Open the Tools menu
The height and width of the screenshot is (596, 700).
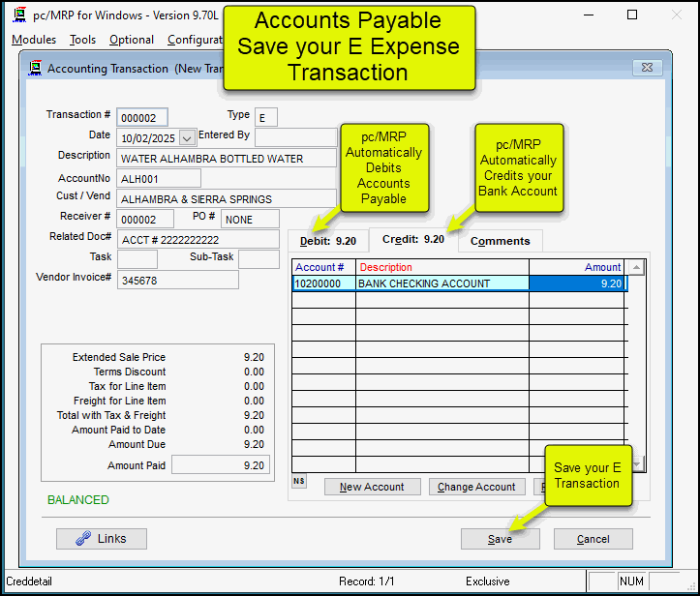[83, 40]
